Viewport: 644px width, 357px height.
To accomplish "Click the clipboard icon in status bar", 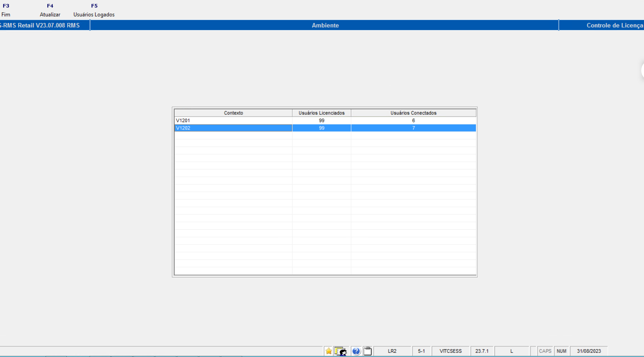I will pyautogui.click(x=368, y=351).
